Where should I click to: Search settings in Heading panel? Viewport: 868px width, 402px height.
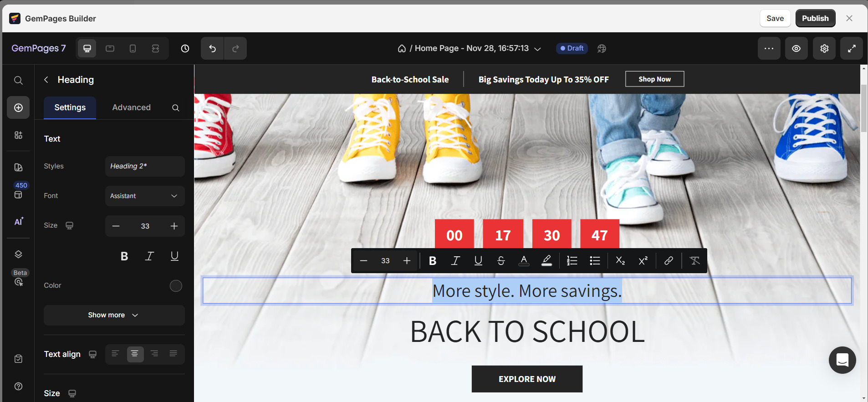(x=175, y=108)
